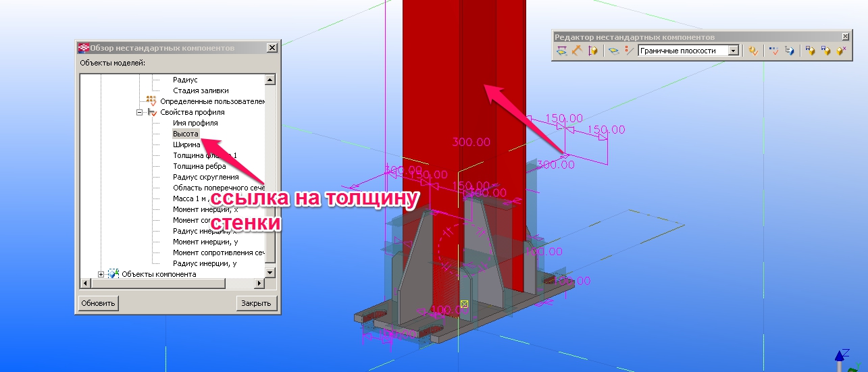Select the Create distance tool in the editor toolbar

click(x=561, y=51)
